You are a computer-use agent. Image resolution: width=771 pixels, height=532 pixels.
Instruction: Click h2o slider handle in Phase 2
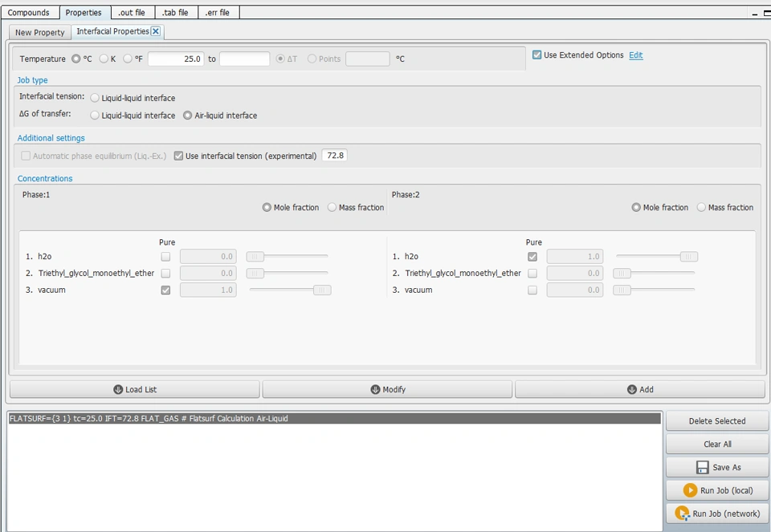click(x=689, y=257)
